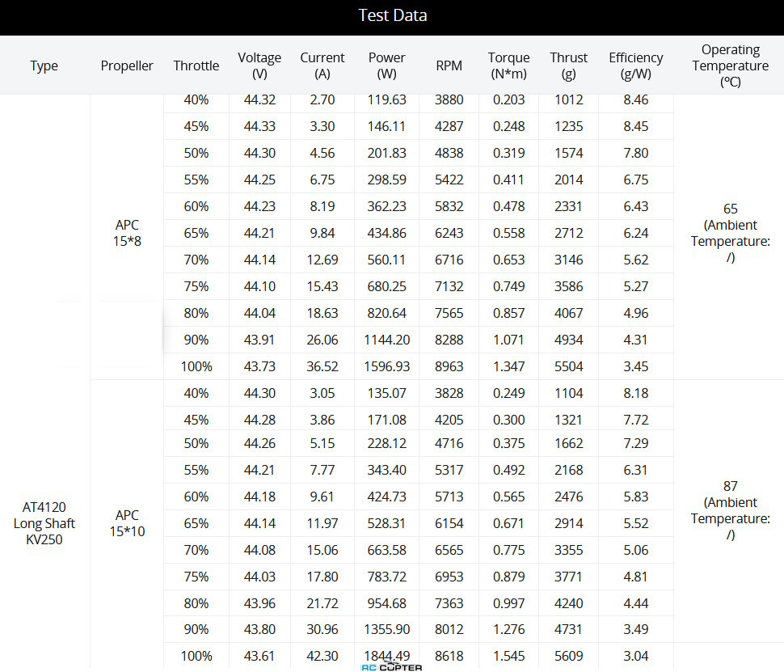Click torque value 1.545
This screenshot has height=672, width=784.
(x=508, y=656)
